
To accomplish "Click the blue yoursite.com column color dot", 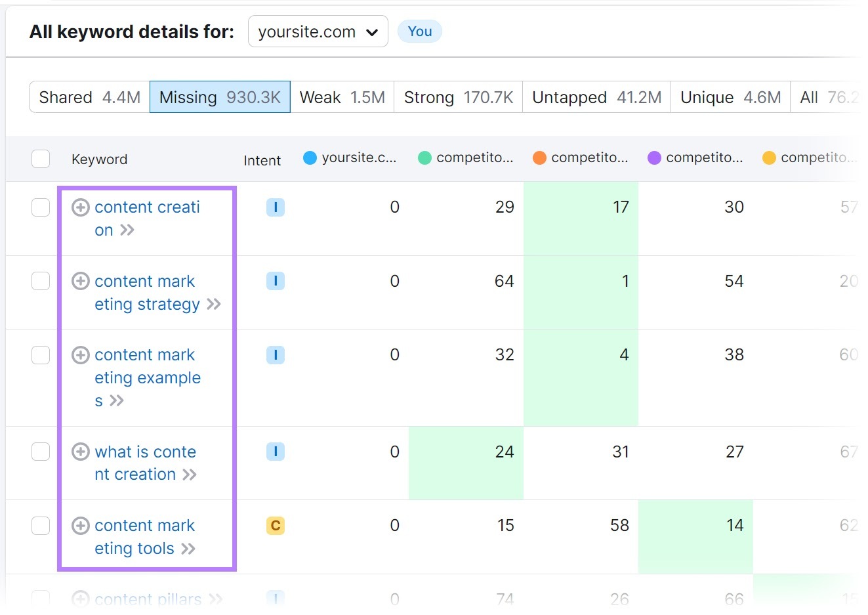I will pyautogui.click(x=310, y=158).
